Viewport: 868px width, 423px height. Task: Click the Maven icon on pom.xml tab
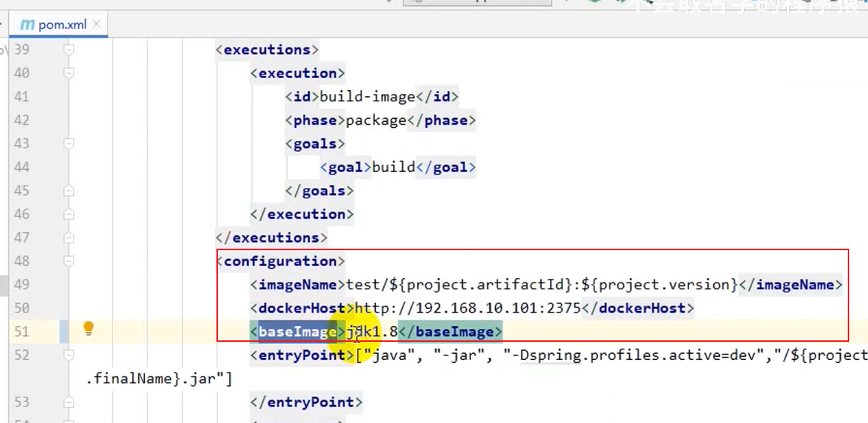(27, 25)
